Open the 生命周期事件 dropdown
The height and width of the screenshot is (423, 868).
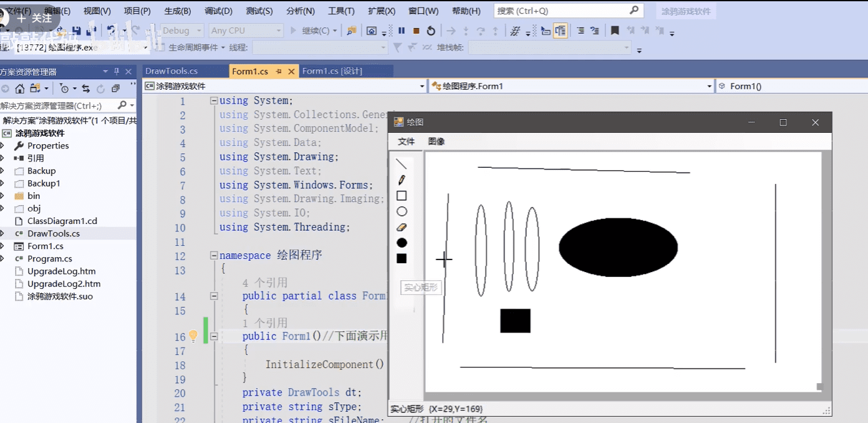pyautogui.click(x=196, y=47)
